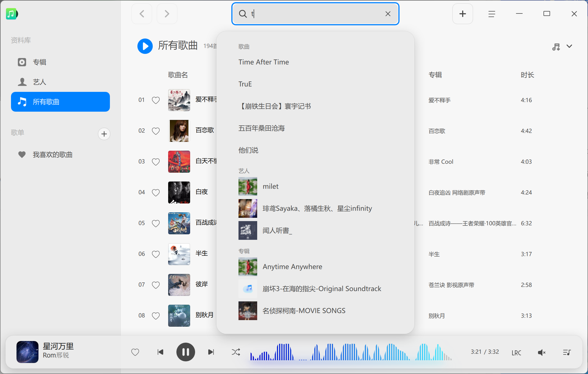The width and height of the screenshot is (588, 374).
Task: Open the sort order dropdown chevron
Action: pyautogui.click(x=569, y=46)
